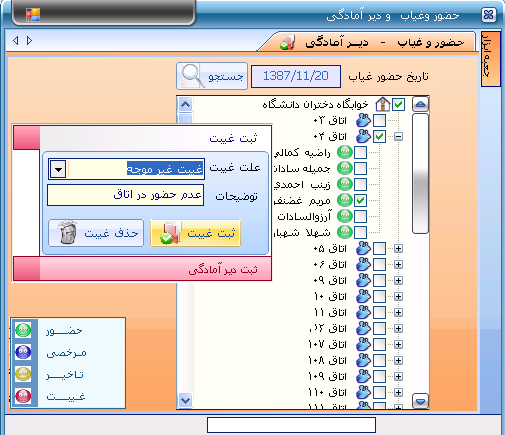Click the yellow تاخیر legend face icon
Image resolution: width=505 pixels, height=435 pixels.
pos(23,374)
